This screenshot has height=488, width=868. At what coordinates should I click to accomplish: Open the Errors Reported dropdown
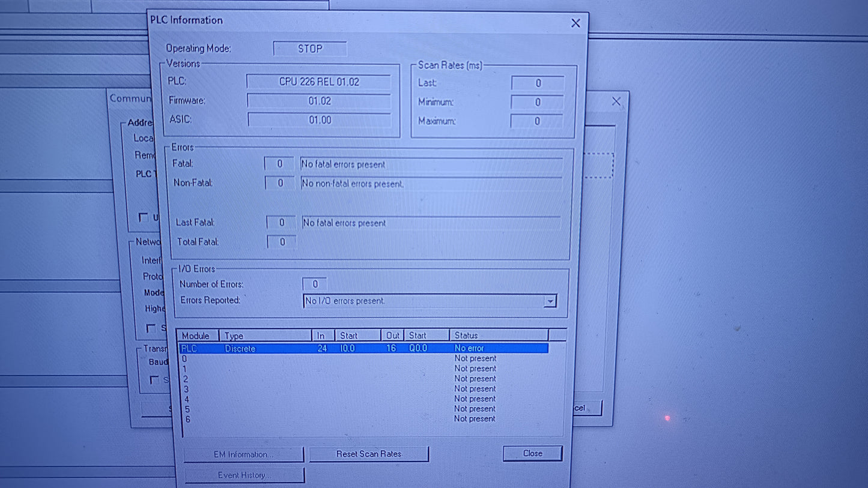(550, 300)
